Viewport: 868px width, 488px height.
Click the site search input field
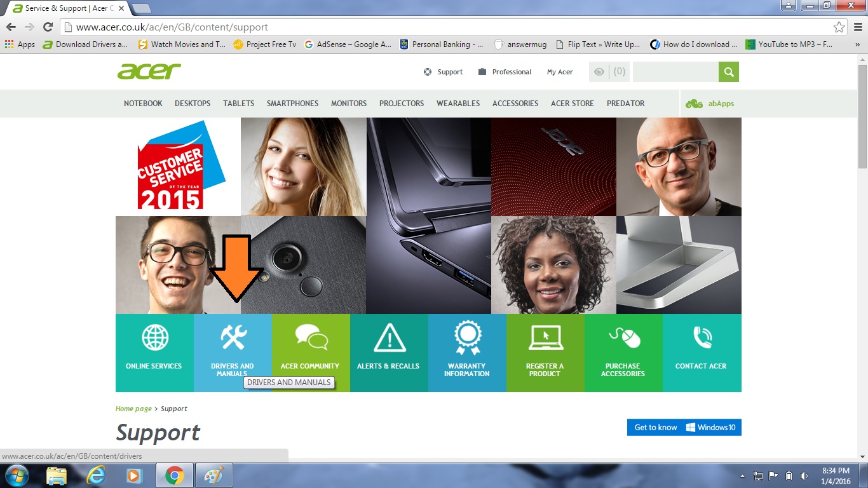[x=675, y=72]
